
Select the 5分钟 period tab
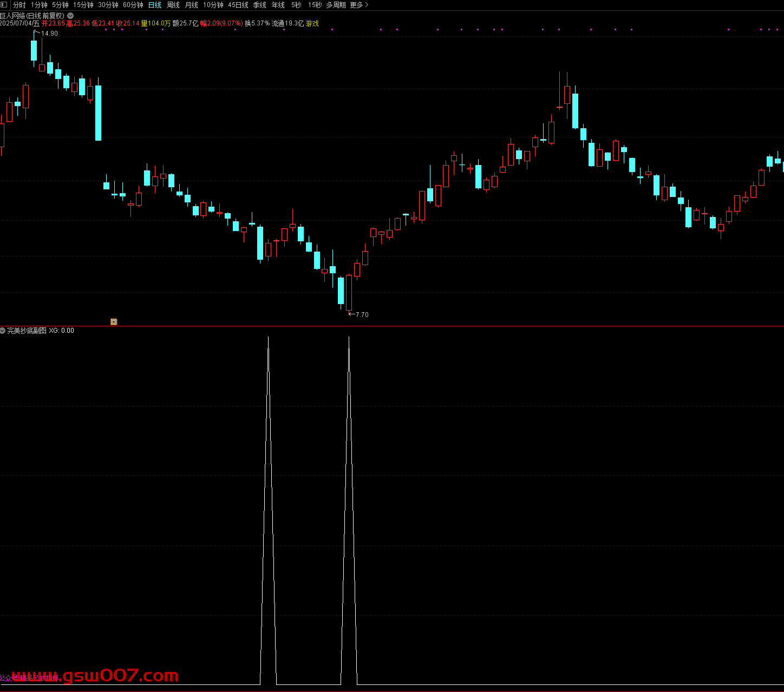coord(60,5)
